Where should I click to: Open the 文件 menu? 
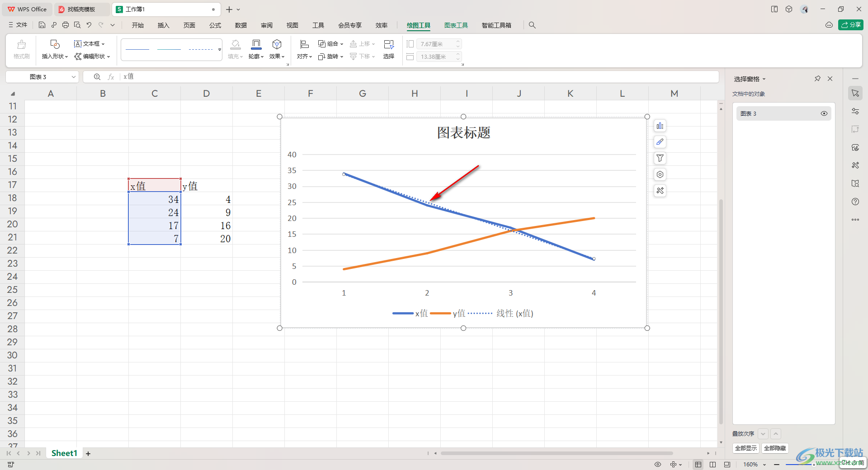pos(18,25)
